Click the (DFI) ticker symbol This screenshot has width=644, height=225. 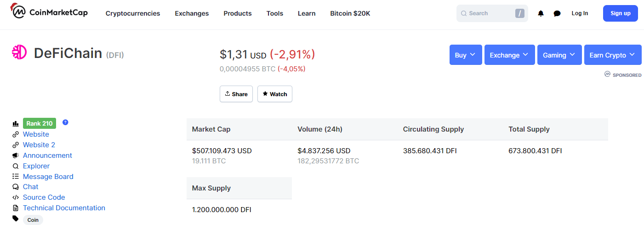[x=115, y=55]
